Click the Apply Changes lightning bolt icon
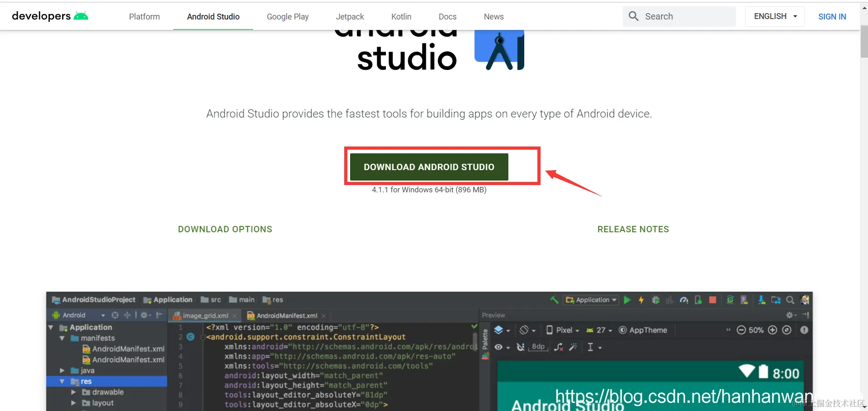This screenshot has height=411, width=868. [x=641, y=300]
